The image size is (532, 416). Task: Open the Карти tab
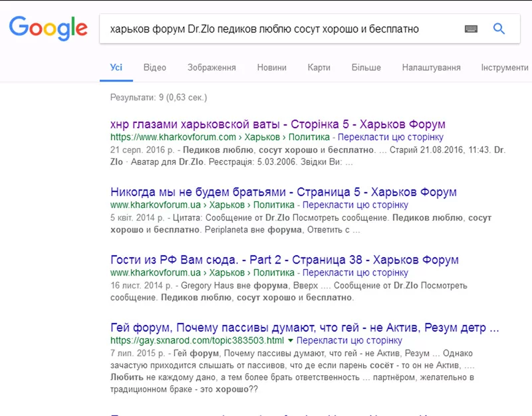coord(319,68)
